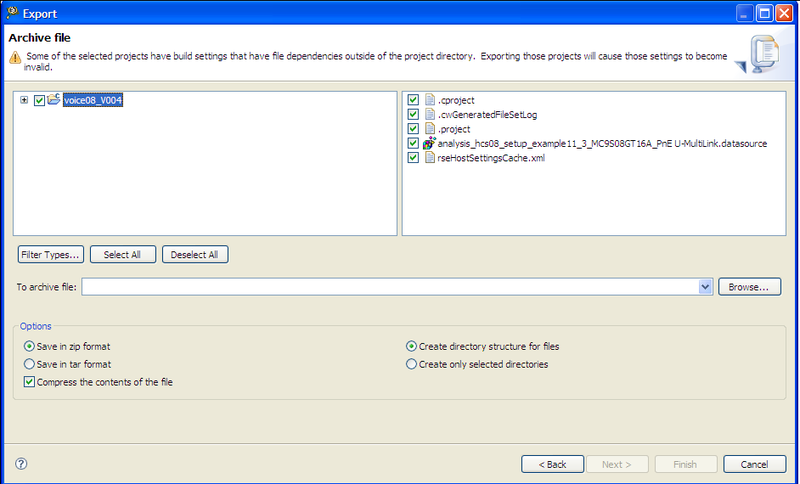Click the Filter Types... button
800x484 pixels.
[x=51, y=254]
